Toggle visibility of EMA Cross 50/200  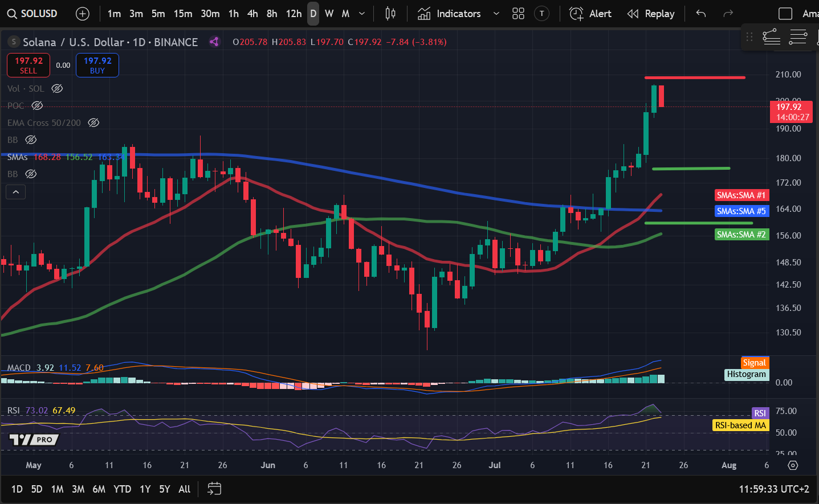coord(93,122)
